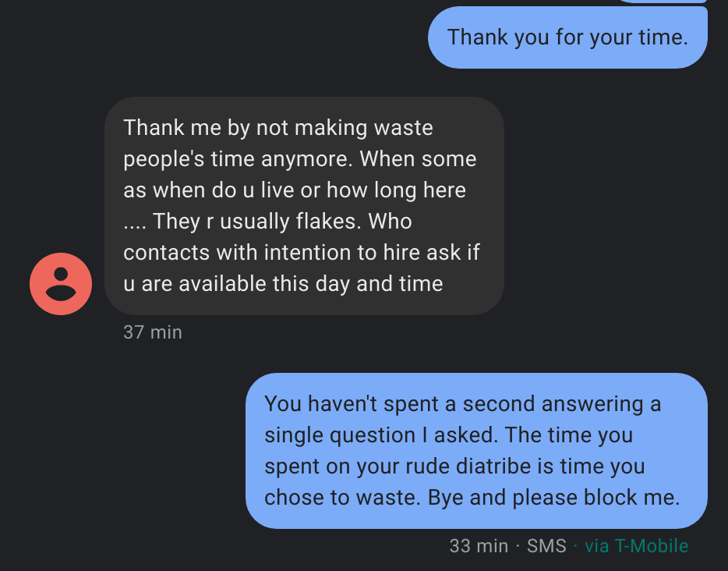The width and height of the screenshot is (728, 571).
Task: Click the "37 min" timestamp
Action: pyautogui.click(x=153, y=332)
